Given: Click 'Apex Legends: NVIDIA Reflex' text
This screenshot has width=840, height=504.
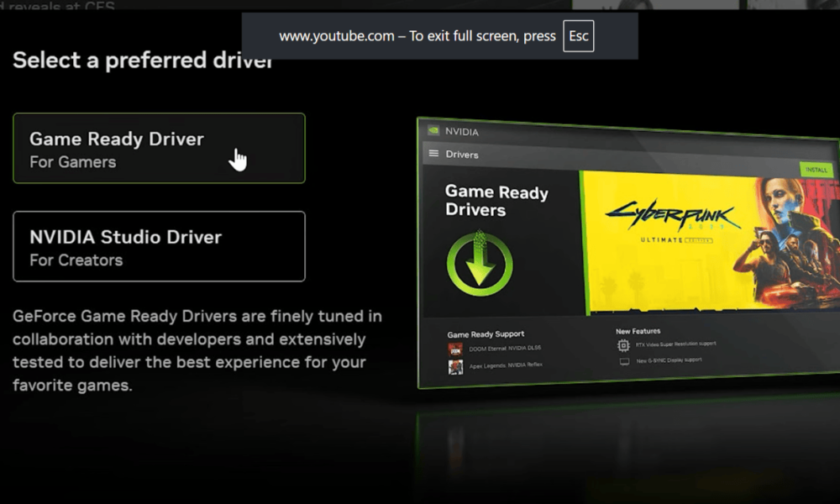Looking at the screenshot, I should [x=506, y=365].
